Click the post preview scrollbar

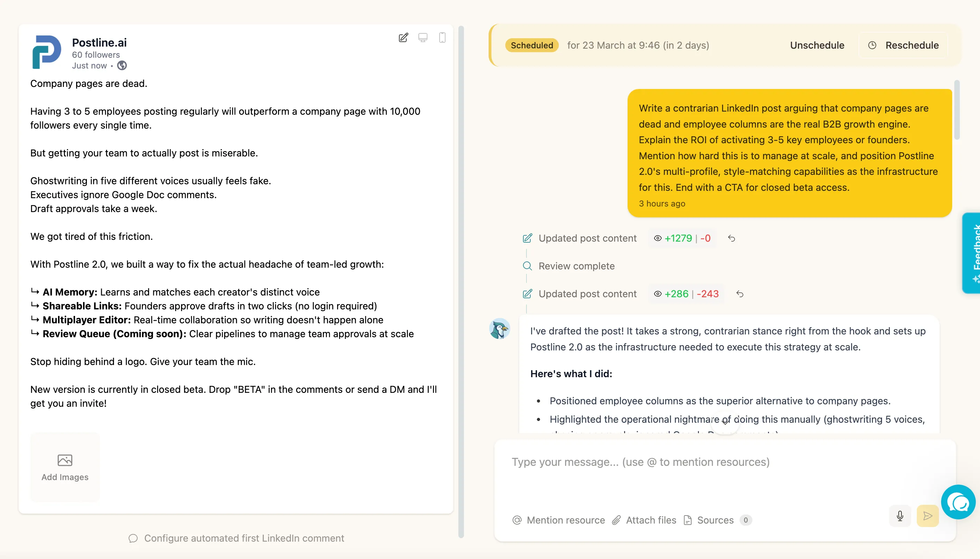coord(461,282)
